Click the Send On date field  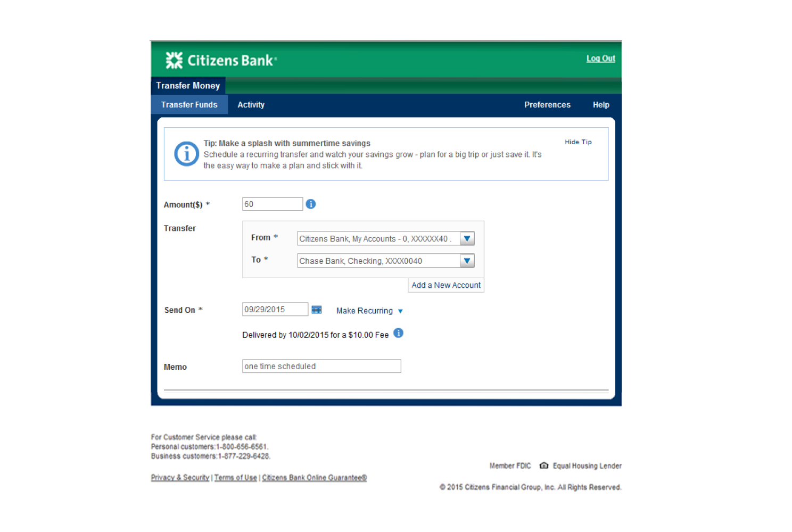click(275, 310)
